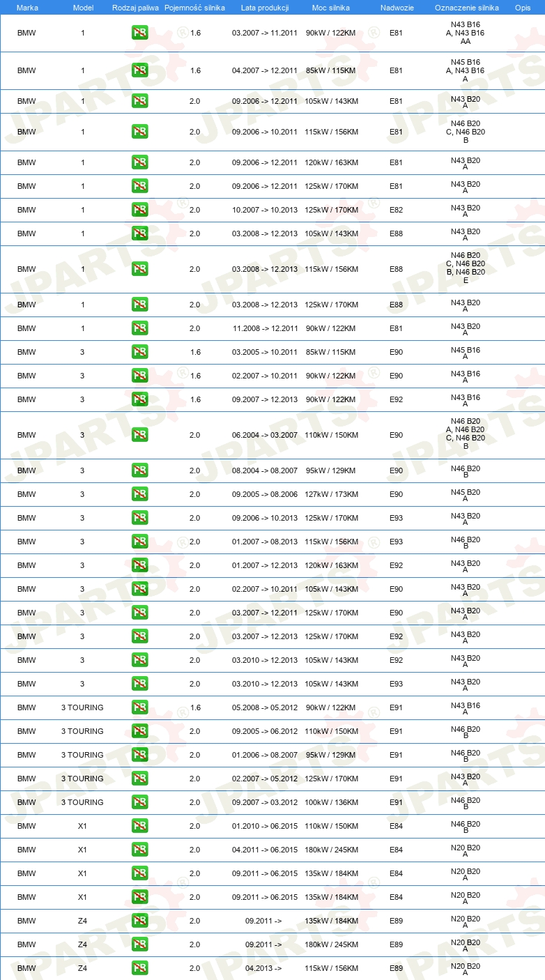The height and width of the screenshot is (980, 545).
Task: Click production dates 01.2007 -> 08.2013
Action: [x=265, y=542]
